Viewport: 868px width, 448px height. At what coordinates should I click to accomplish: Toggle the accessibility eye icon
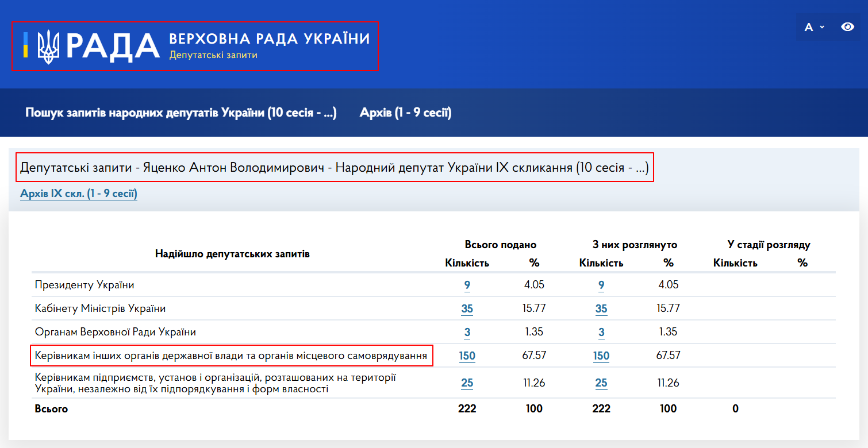pyautogui.click(x=847, y=27)
